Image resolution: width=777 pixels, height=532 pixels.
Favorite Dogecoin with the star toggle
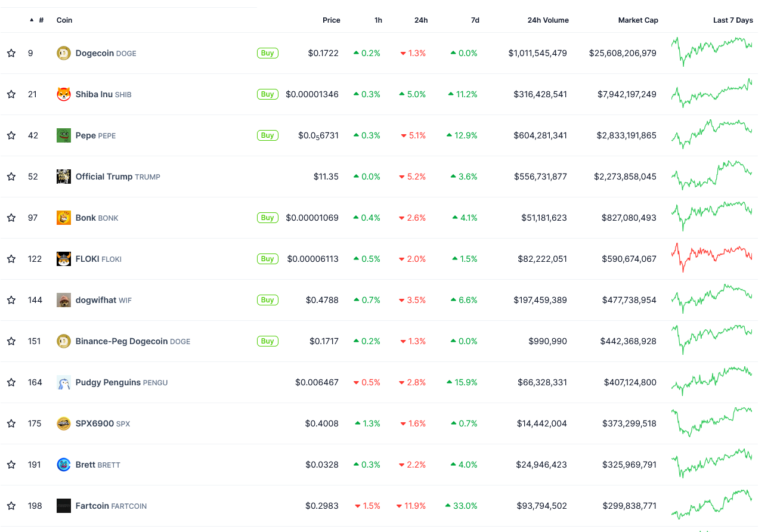point(11,53)
